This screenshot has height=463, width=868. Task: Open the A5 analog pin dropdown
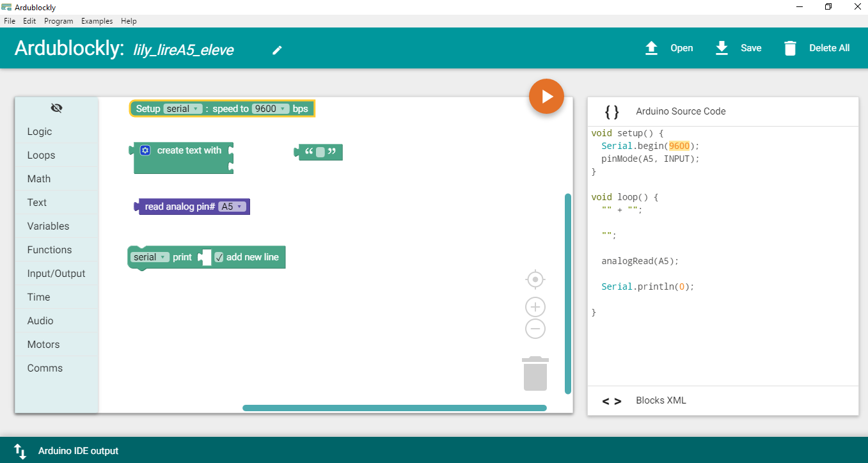pos(232,207)
